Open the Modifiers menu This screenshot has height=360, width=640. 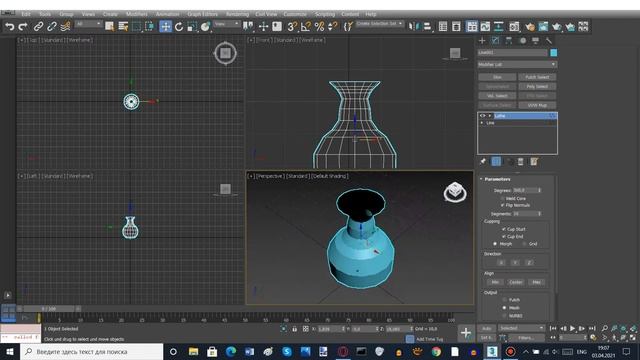point(137,14)
